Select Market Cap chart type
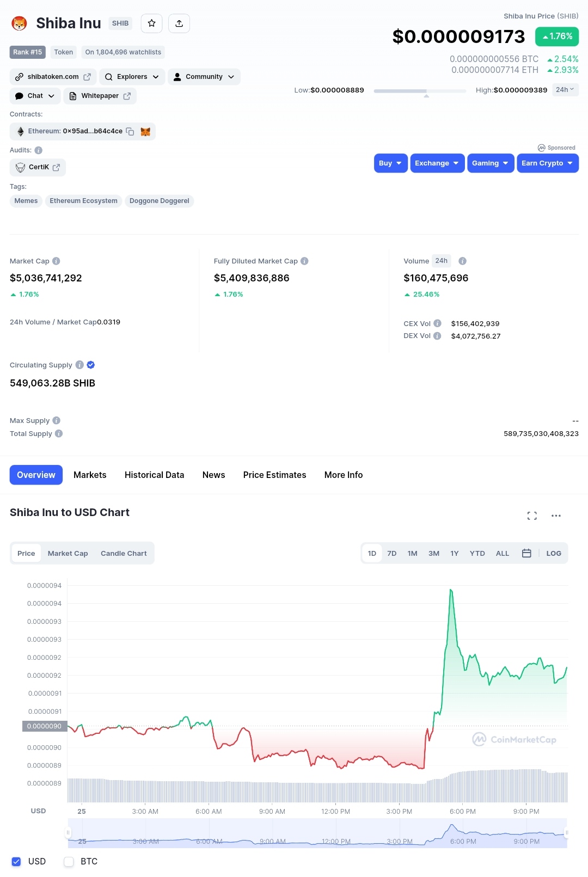Viewport: 588px width, 877px height. coord(68,553)
